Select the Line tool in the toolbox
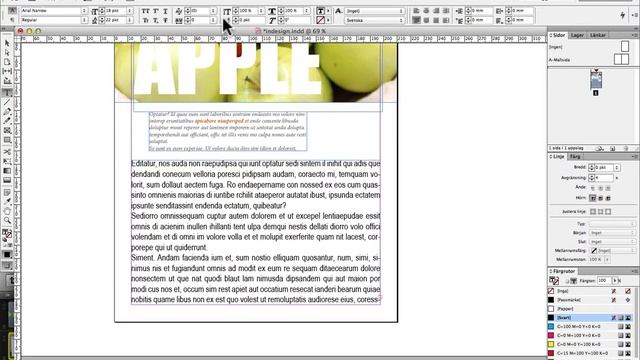The image size is (640, 360). pyautogui.click(x=7, y=102)
